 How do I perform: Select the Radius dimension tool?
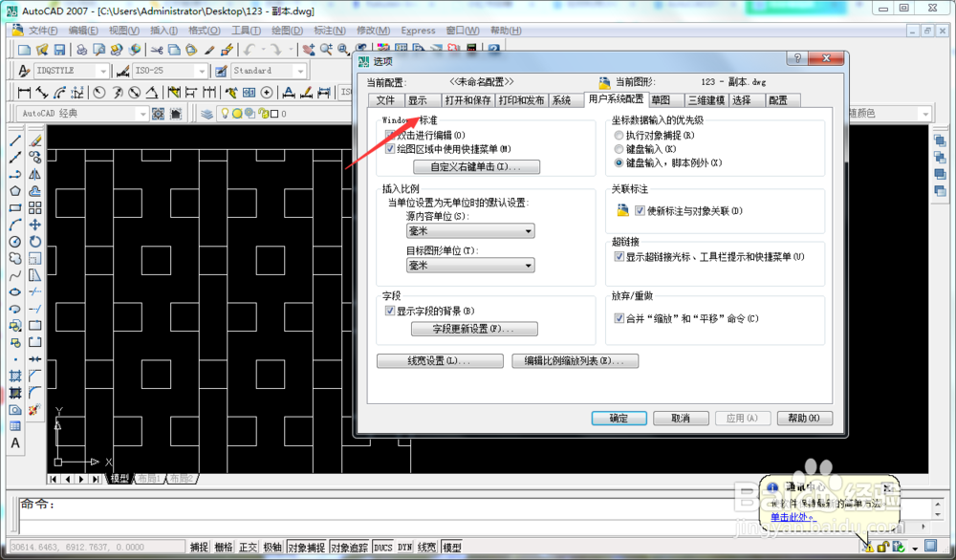pos(98,92)
